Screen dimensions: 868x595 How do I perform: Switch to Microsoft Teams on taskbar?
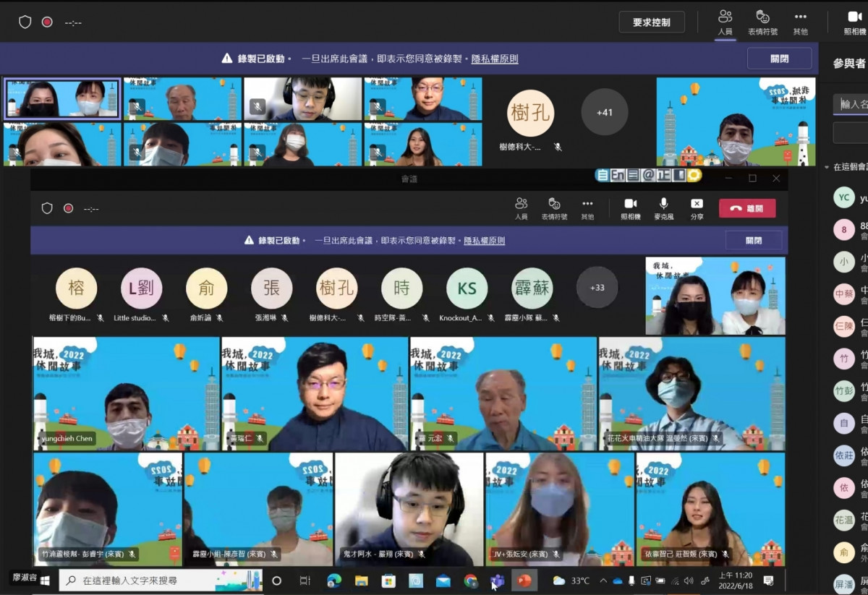(498, 581)
